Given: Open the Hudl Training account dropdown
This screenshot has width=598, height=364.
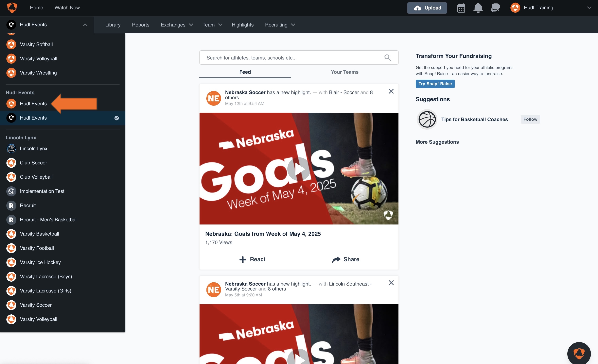Looking at the screenshot, I should click(x=589, y=8).
